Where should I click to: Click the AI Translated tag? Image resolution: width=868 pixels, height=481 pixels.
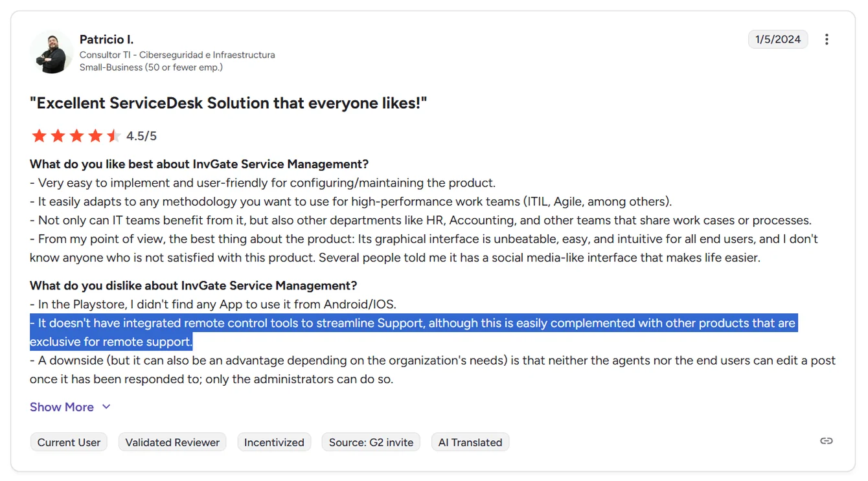click(470, 442)
